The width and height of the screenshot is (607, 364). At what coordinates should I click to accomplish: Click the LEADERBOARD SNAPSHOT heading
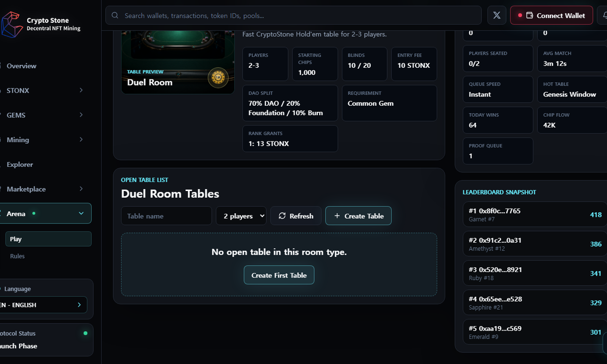coord(499,192)
